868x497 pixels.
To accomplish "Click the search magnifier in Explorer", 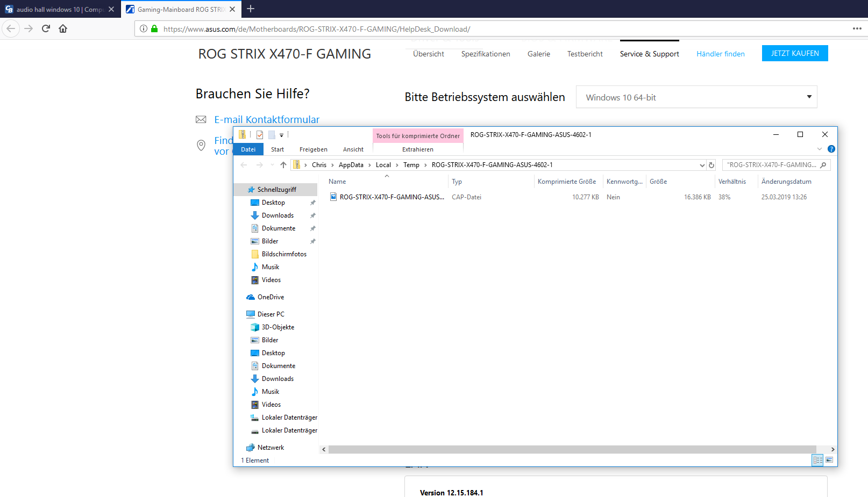I will (823, 165).
